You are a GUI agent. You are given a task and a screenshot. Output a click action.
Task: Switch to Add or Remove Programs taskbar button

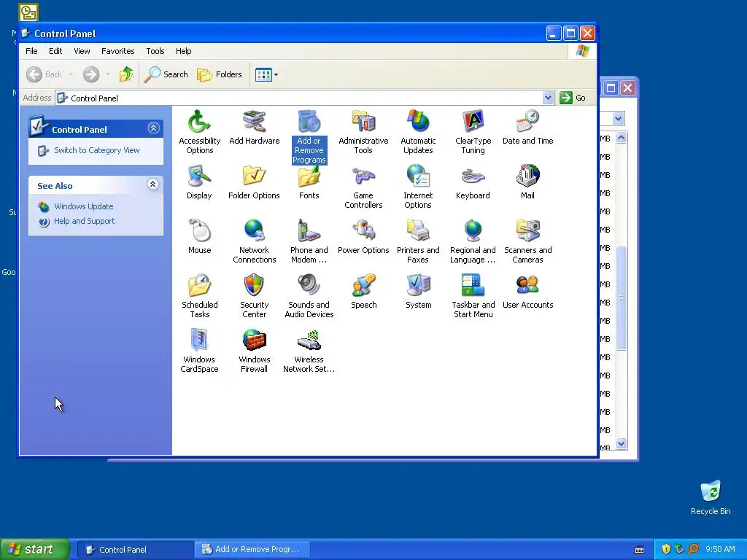coord(252,550)
